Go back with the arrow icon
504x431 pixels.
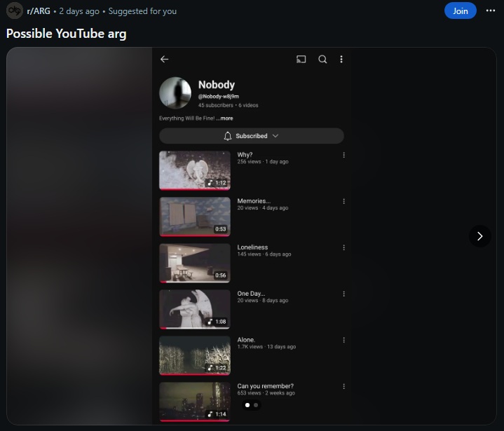[165, 59]
